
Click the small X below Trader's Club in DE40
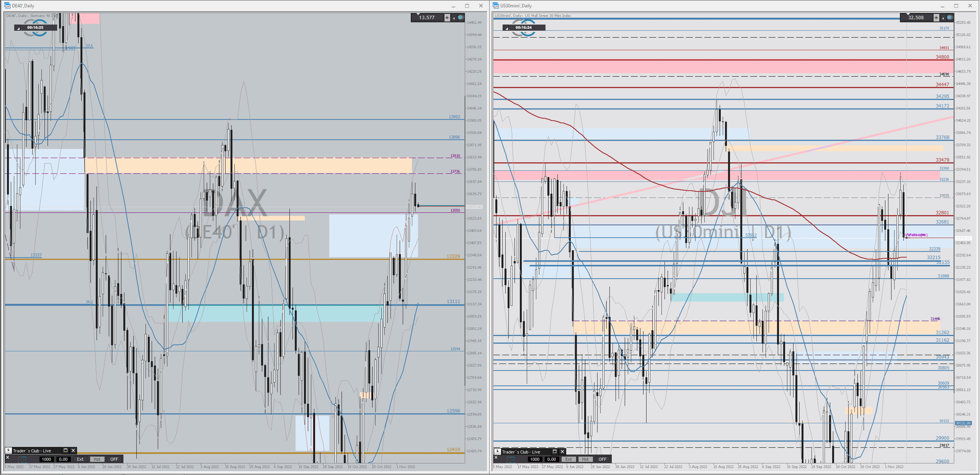tap(8, 458)
